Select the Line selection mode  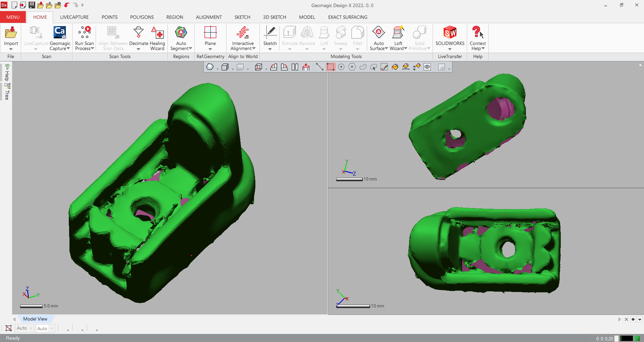(x=319, y=67)
